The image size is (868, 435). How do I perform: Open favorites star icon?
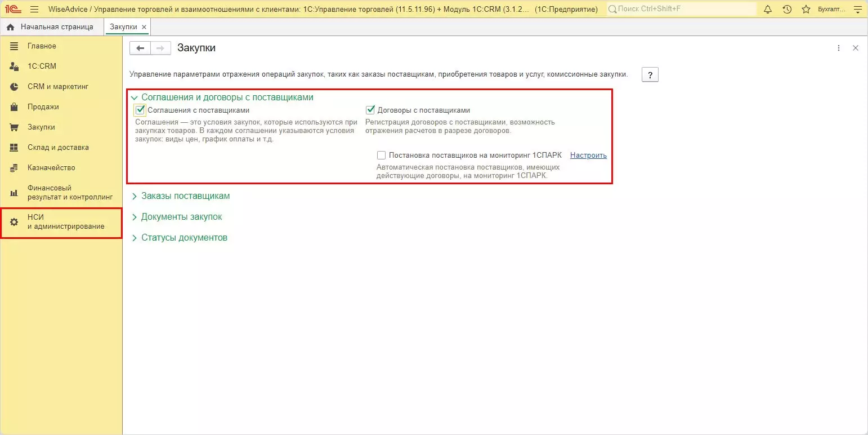(806, 9)
